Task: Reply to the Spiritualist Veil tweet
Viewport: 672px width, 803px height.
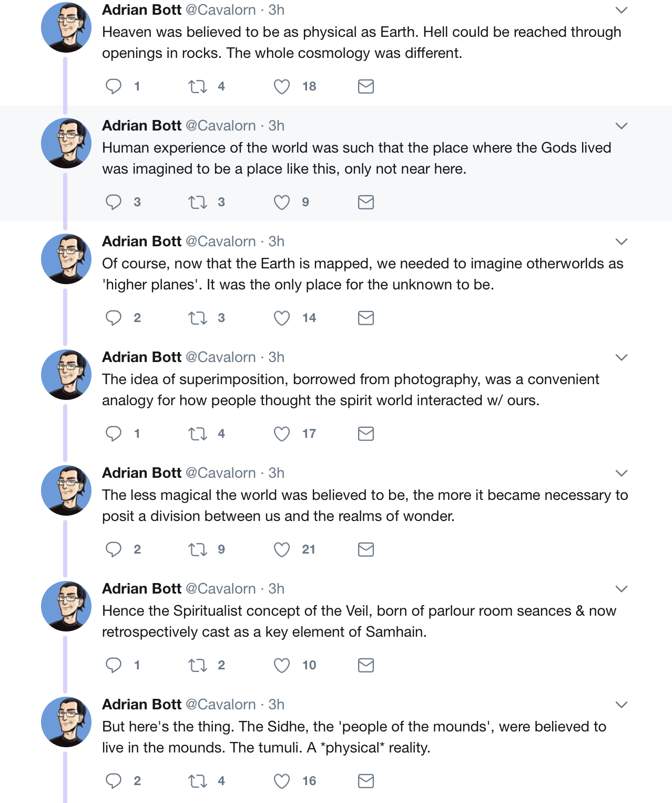Action: (114, 665)
